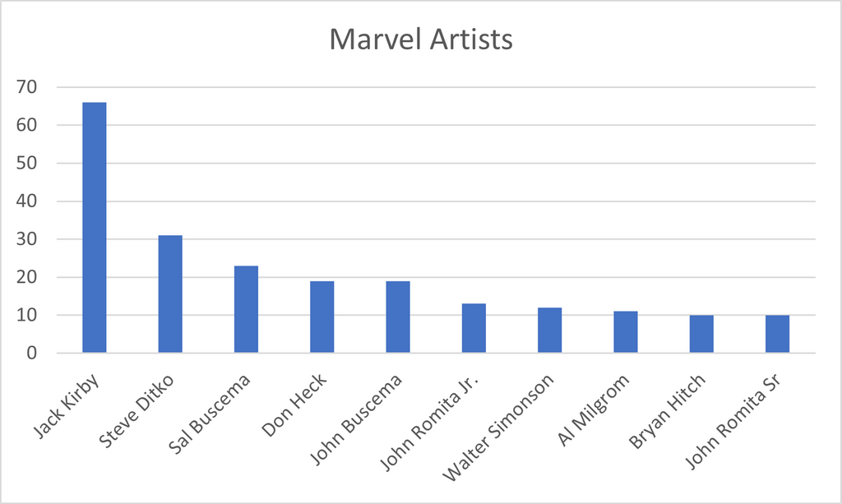842x504 pixels.
Task: Click the John Buscema bar
Action: [398, 317]
